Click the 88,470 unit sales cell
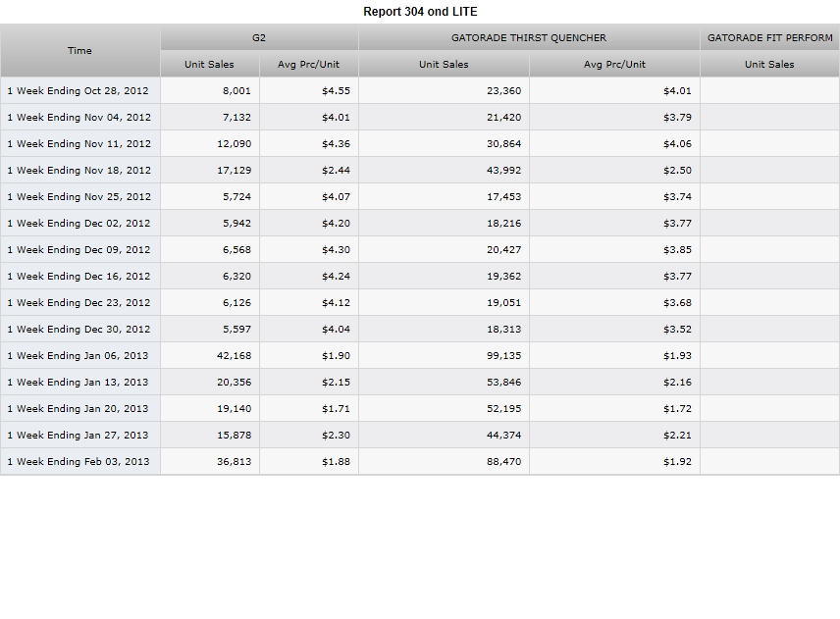Image resolution: width=840 pixels, height=619 pixels. click(x=444, y=462)
